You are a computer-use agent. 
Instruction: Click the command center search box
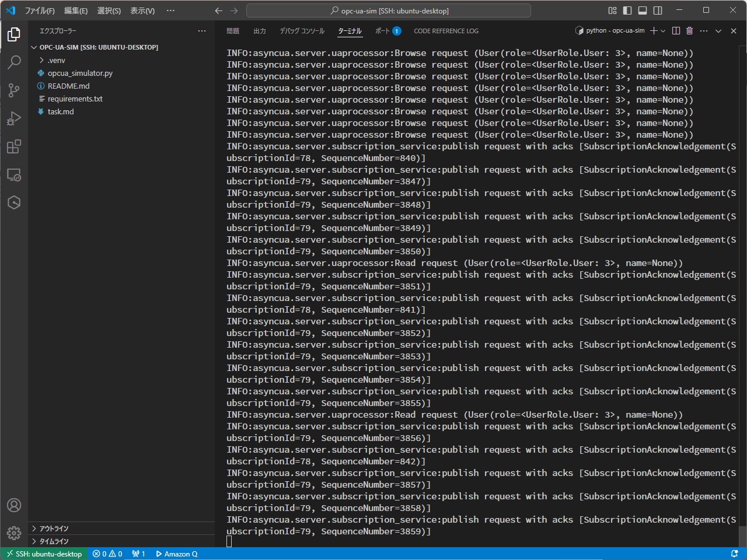(x=389, y=10)
